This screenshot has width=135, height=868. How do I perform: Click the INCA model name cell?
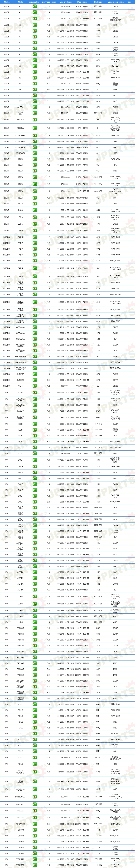[x=21, y=210]
